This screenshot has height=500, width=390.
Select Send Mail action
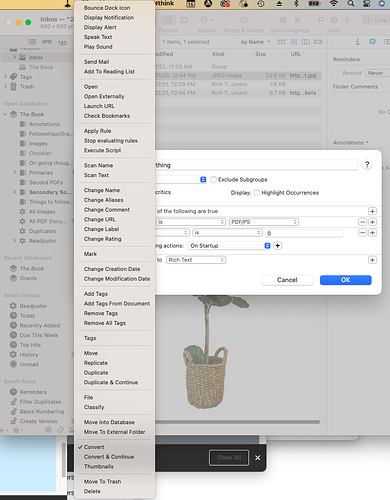point(96,62)
